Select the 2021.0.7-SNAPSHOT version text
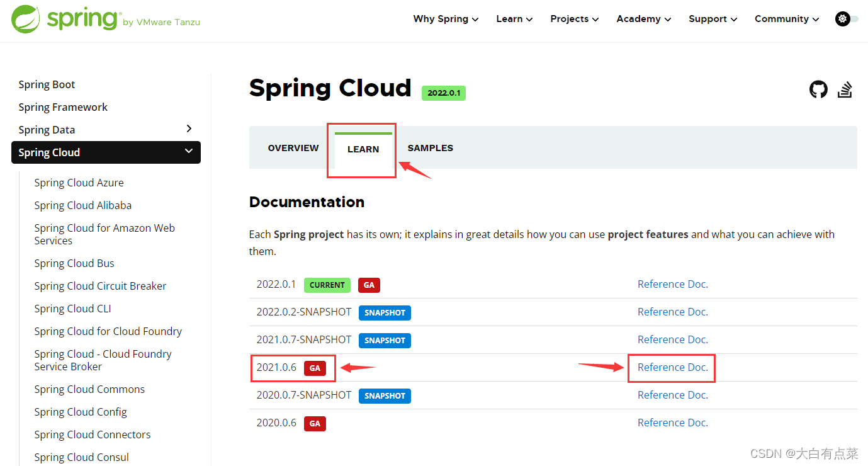 304,339
